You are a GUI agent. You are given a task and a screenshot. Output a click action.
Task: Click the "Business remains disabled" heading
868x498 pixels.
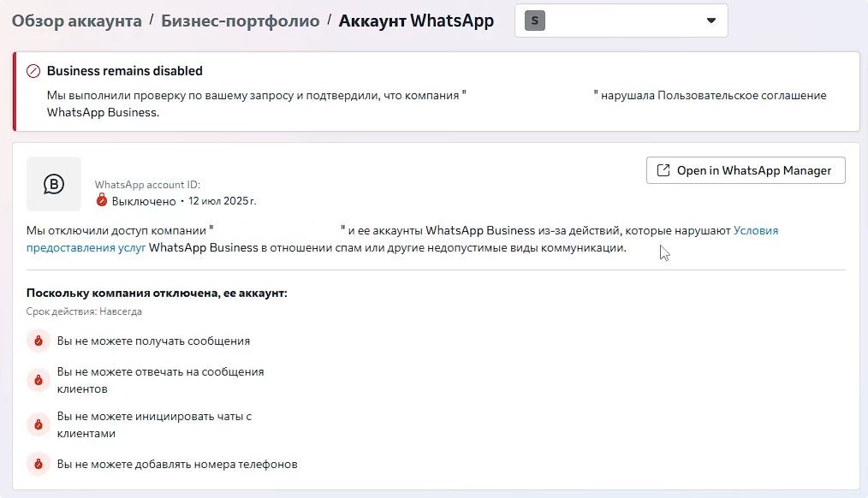click(125, 71)
